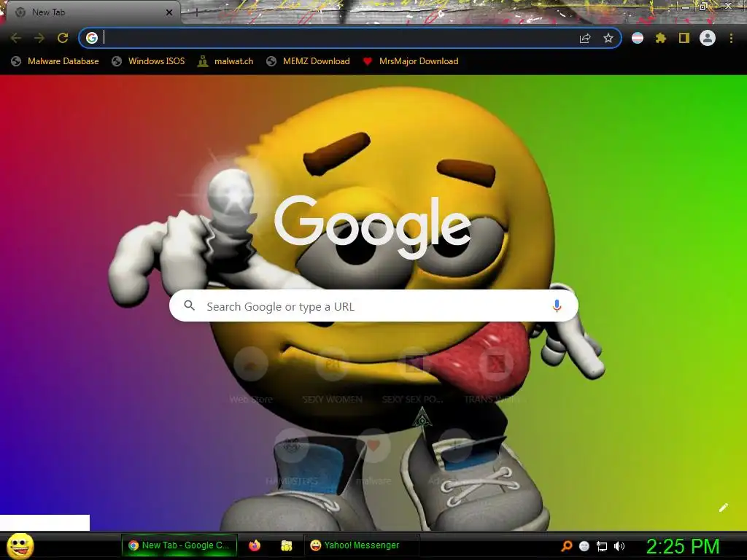
Task: Open the MEMZ Download bookmark
Action: tap(309, 61)
